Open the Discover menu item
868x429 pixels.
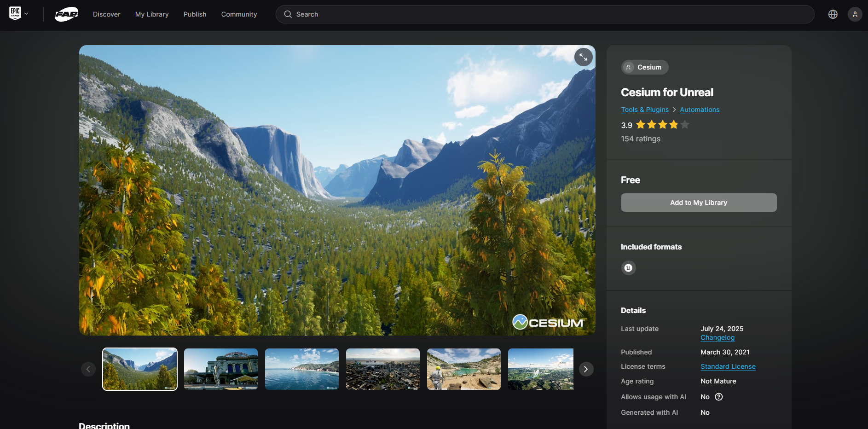point(107,14)
